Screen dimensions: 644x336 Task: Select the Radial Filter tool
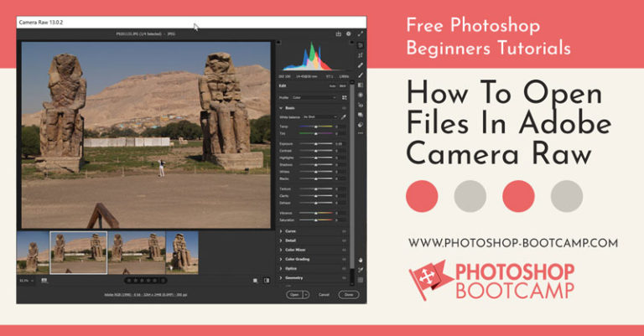coord(361,95)
